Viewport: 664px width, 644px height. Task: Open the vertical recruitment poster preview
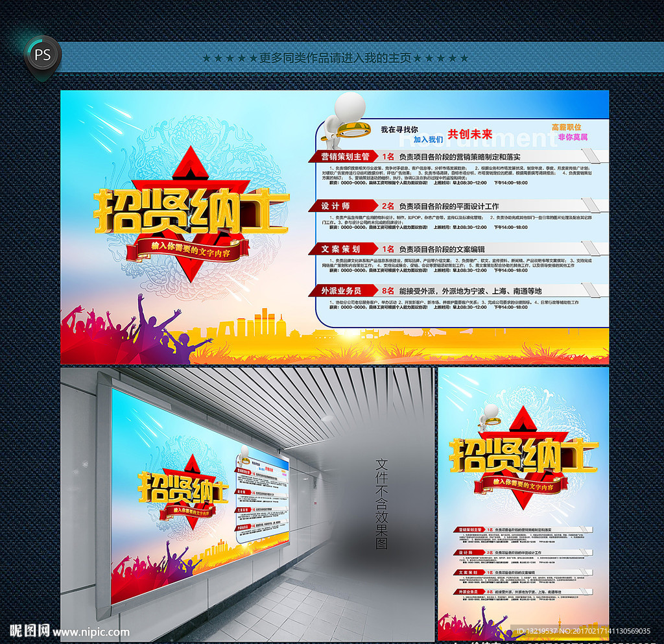click(x=523, y=503)
